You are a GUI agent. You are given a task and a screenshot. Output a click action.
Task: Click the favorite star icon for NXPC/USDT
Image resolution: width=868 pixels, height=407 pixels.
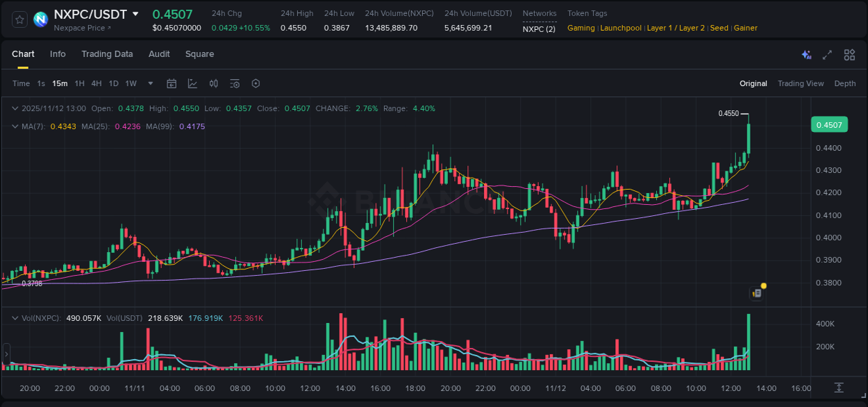tap(19, 19)
